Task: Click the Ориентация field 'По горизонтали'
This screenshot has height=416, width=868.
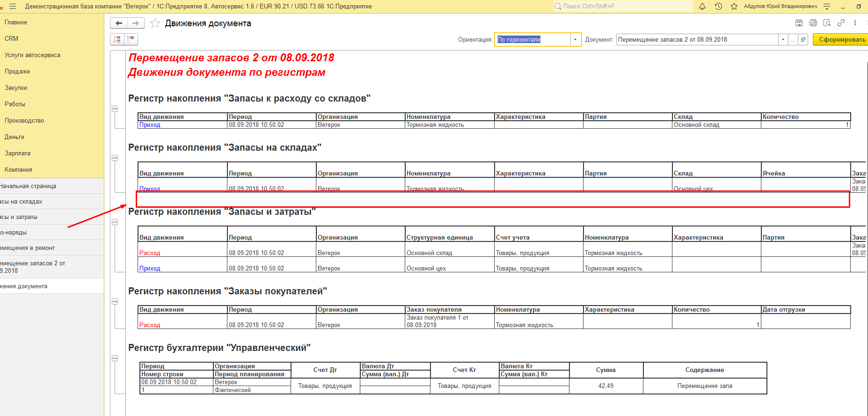Action: click(532, 40)
